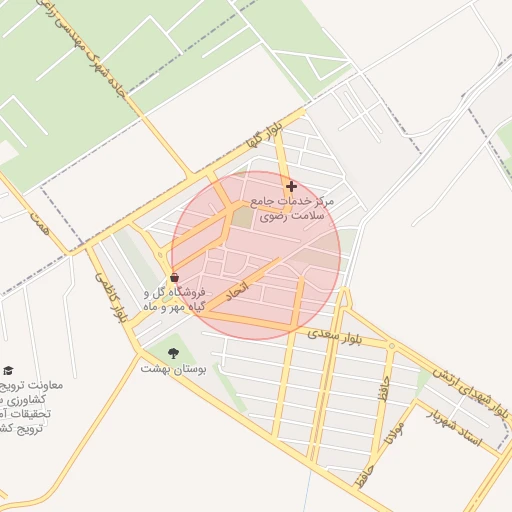Click the medical cross icon for مرکز خدمات جامع سلامت رضوی
512x512 pixels.
[291, 186]
